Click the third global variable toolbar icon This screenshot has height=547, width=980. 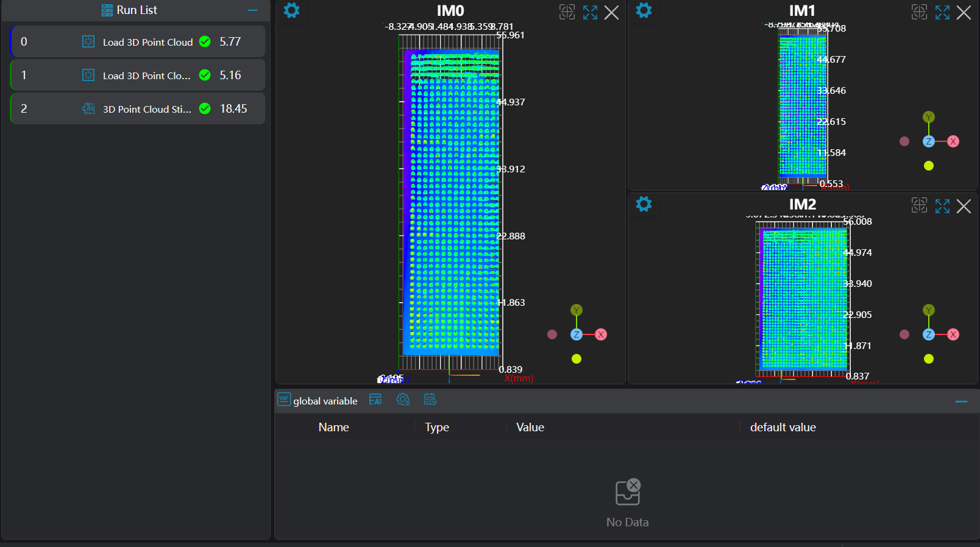(x=430, y=400)
